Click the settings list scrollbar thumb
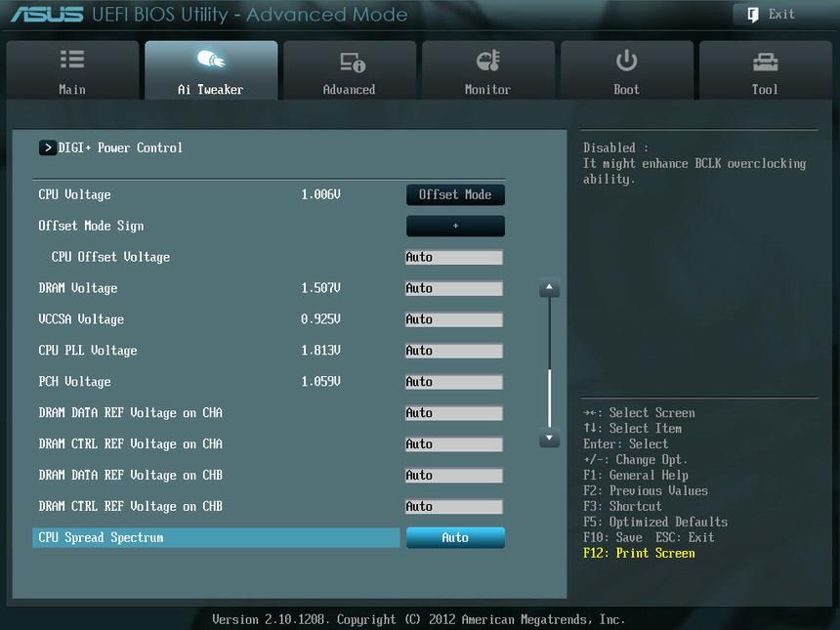840x630 pixels. [549, 398]
